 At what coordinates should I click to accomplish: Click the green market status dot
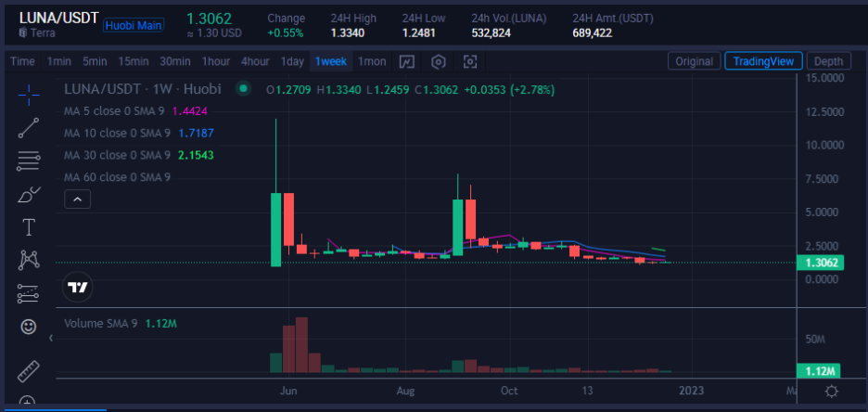(x=242, y=88)
